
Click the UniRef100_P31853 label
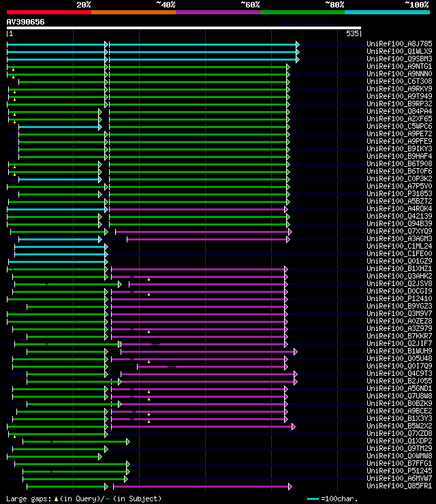[399, 193]
